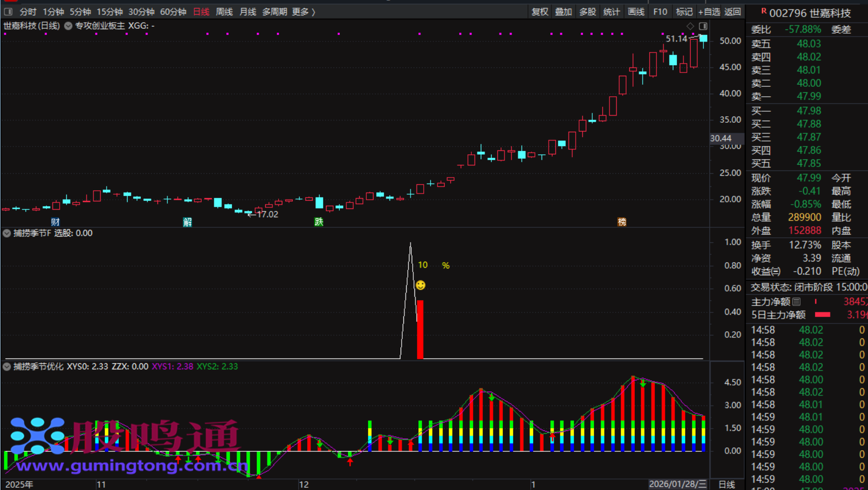Click the 跌 event marker icon

click(319, 222)
